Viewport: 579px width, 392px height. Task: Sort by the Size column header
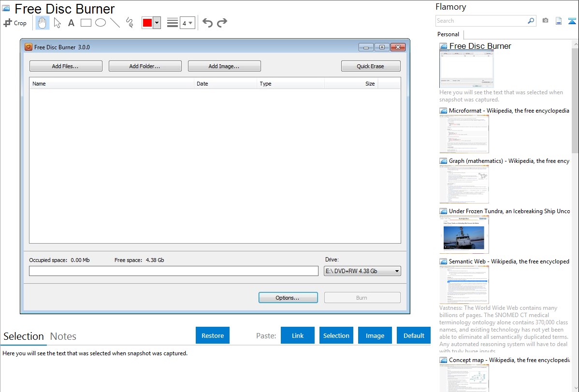coord(351,84)
